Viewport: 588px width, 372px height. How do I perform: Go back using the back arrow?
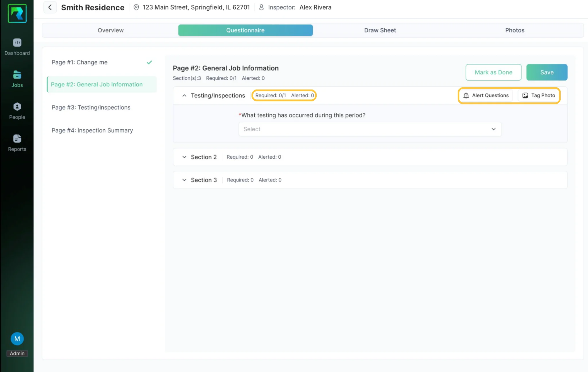point(50,7)
